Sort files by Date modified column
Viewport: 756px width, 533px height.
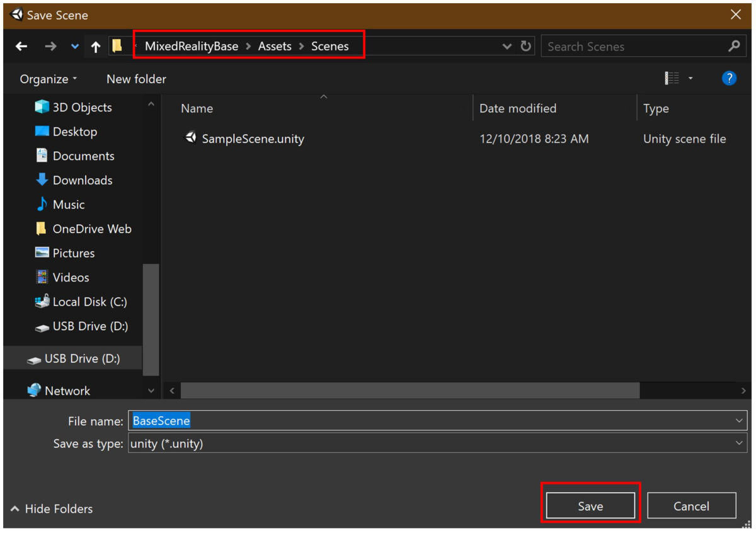coord(517,108)
